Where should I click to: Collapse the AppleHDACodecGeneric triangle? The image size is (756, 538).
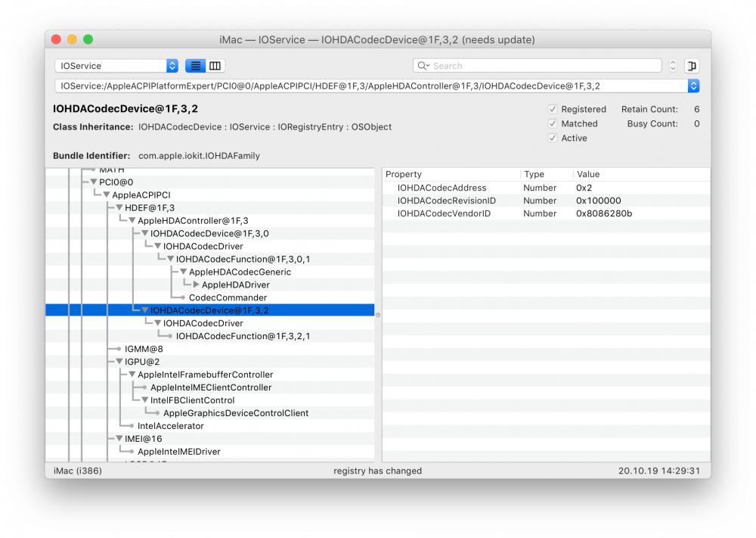(183, 272)
